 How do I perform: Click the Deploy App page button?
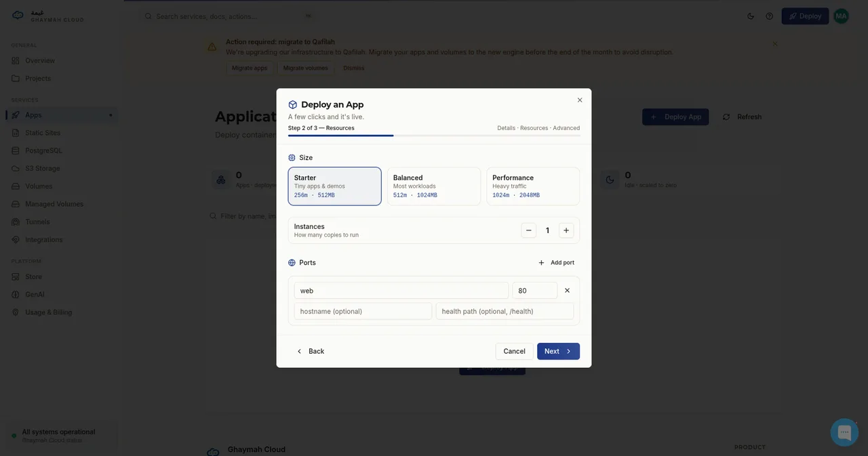point(675,117)
